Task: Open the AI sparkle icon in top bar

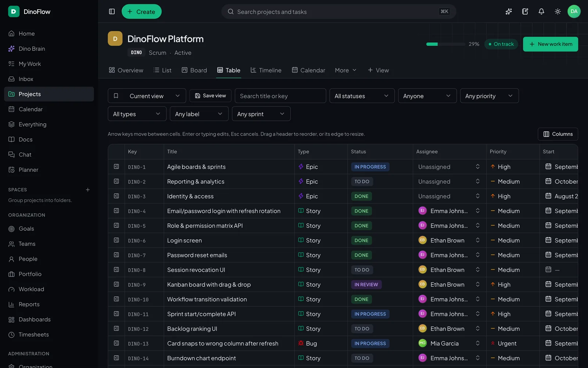Action: coord(509,12)
